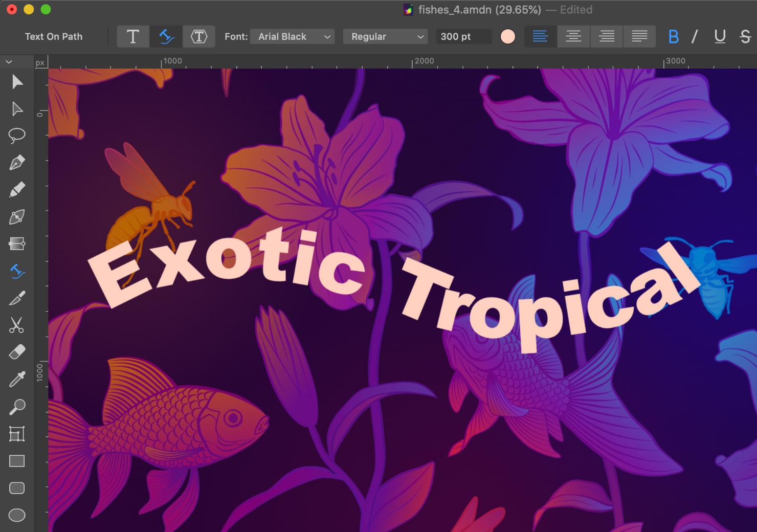Click the 300 pt font size field
Viewport: 757px width, 532px height.
click(463, 36)
